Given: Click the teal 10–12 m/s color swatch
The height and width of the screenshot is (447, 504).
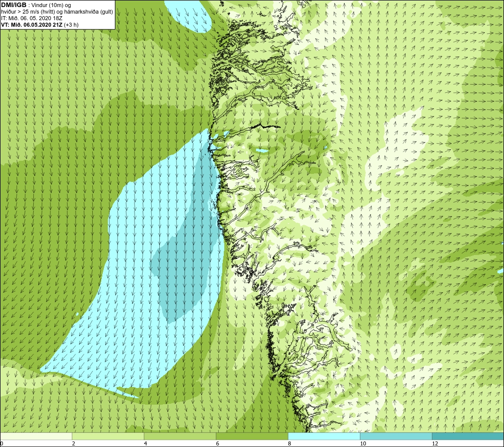Looking at the screenshot, I should point(396,436).
